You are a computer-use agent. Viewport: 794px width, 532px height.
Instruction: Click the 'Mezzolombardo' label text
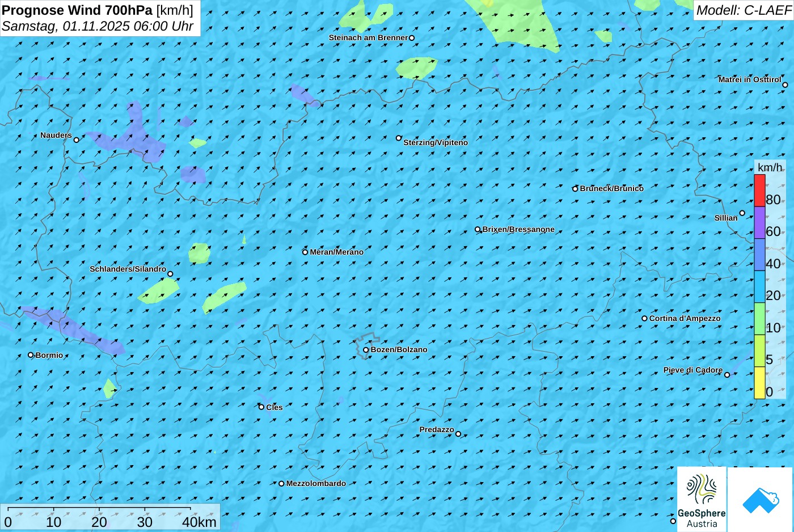coord(316,484)
